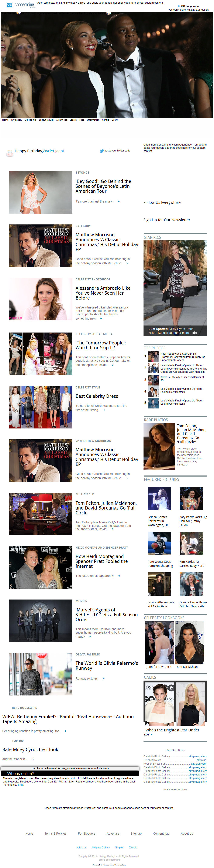This screenshot has width=214, height=868.
Task: Open the Advertise footer link
Action: (x=113, y=834)
